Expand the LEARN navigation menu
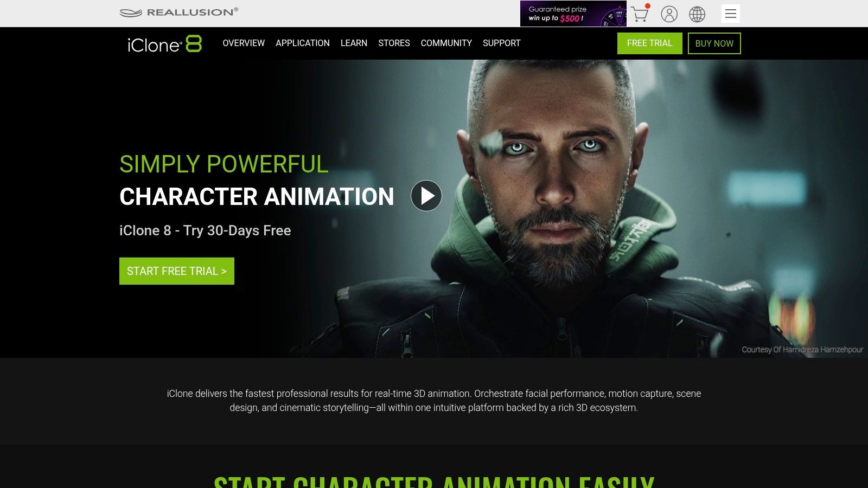The height and width of the screenshot is (488, 868). tap(354, 43)
